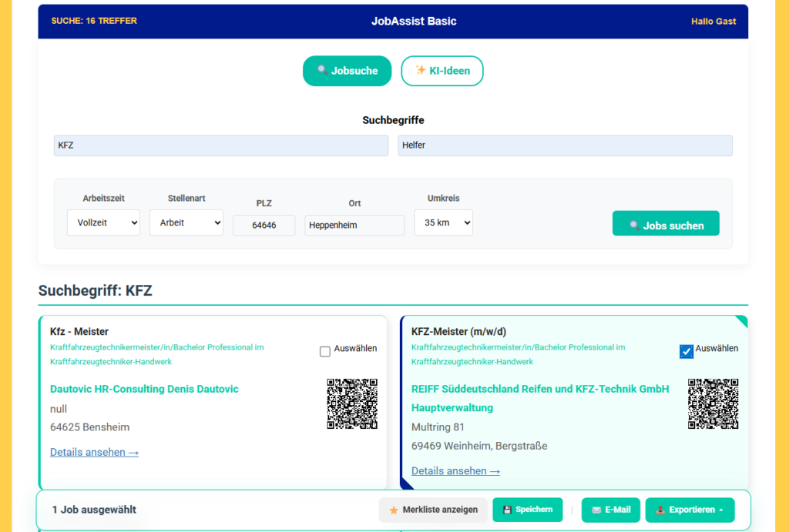The width and height of the screenshot is (789, 532).
Task: Open the Exportieren dropdown menu
Action: 690,510
